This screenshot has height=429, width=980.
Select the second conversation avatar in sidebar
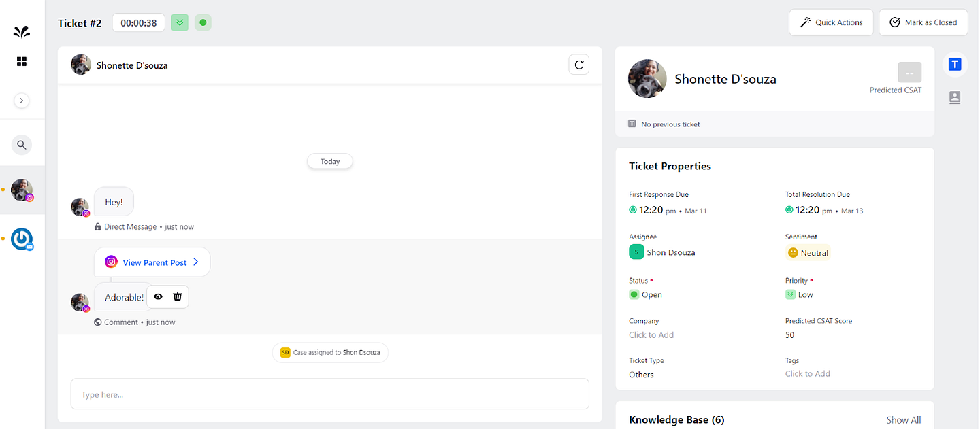tap(22, 239)
